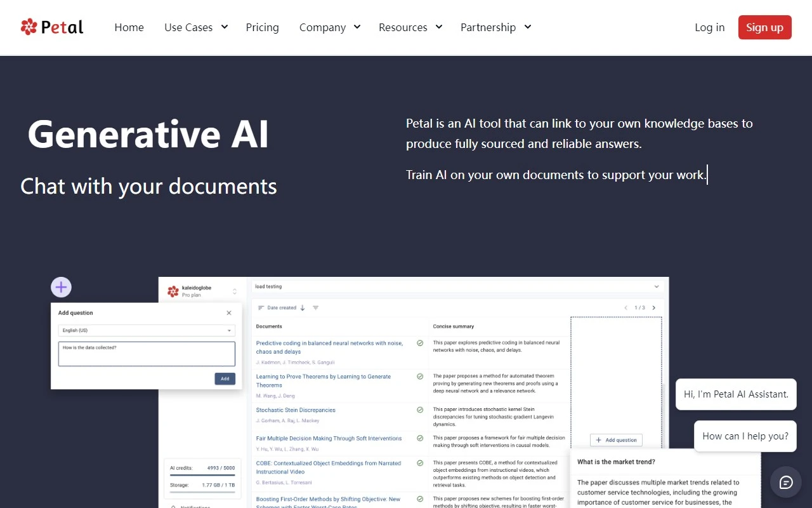Open Stochastic Stein Discrepancies paper
The image size is (812, 508).
(x=296, y=410)
